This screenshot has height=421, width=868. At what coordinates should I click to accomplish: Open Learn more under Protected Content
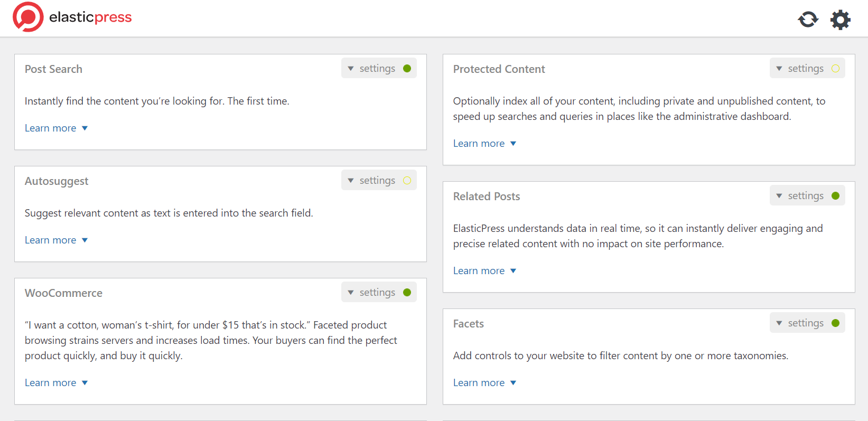click(484, 143)
